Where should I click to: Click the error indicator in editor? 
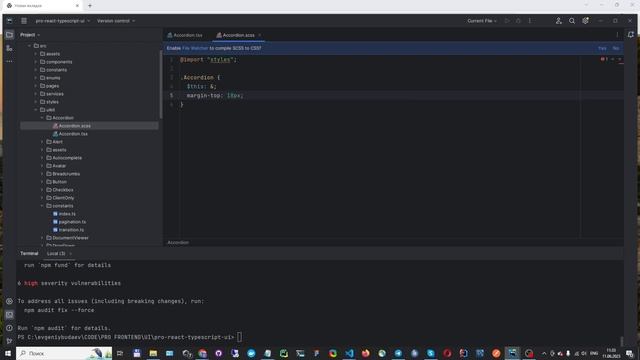[x=604, y=59]
